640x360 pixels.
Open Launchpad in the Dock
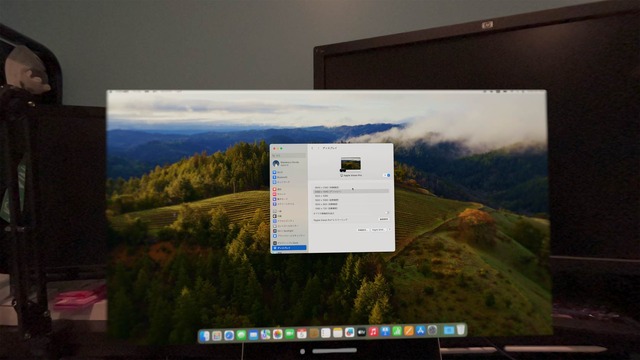pos(217,336)
